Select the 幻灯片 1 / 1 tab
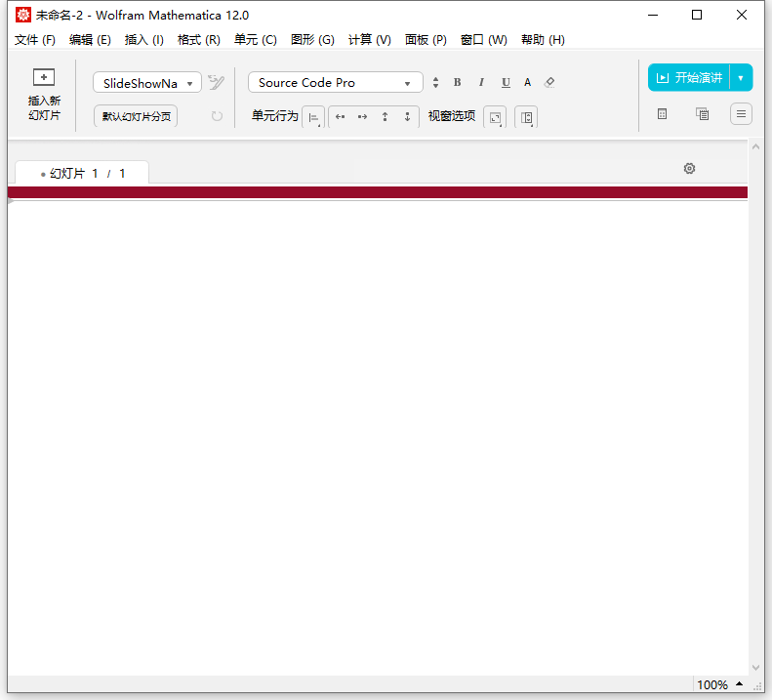The image size is (772, 700). click(82, 173)
